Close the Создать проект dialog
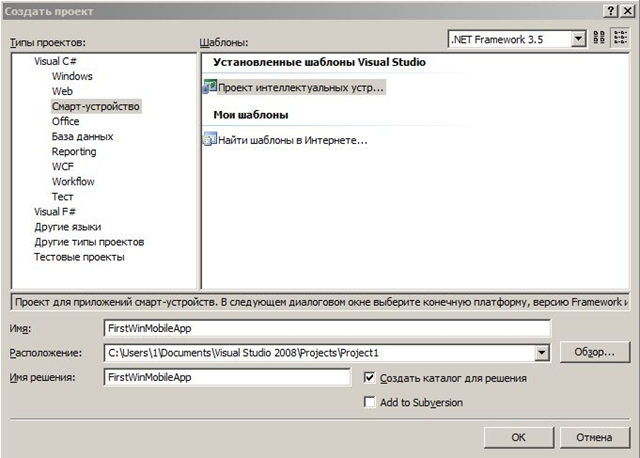Screen dimensions: 640x458 tap(627, 11)
